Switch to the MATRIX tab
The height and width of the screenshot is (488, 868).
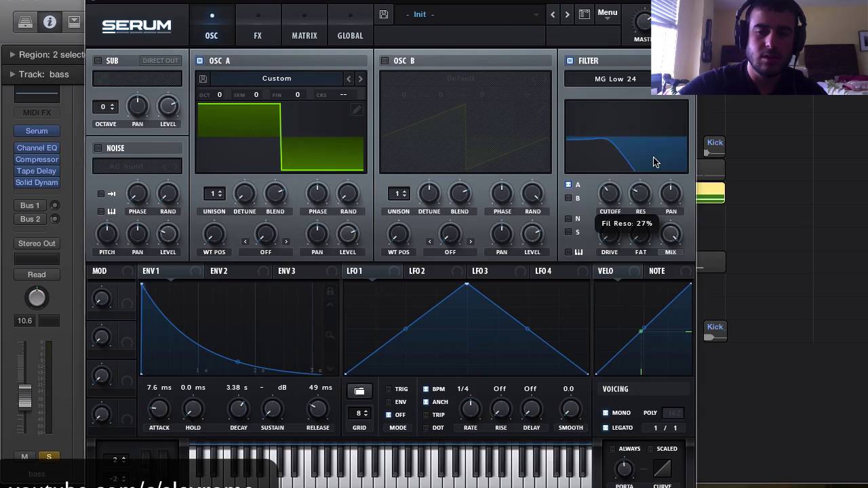pyautogui.click(x=304, y=26)
